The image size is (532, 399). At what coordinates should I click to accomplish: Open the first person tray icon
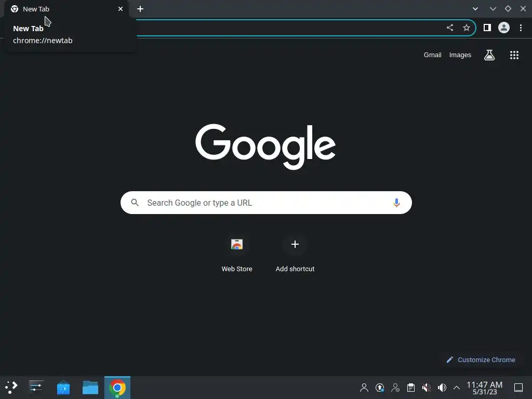[x=364, y=388]
